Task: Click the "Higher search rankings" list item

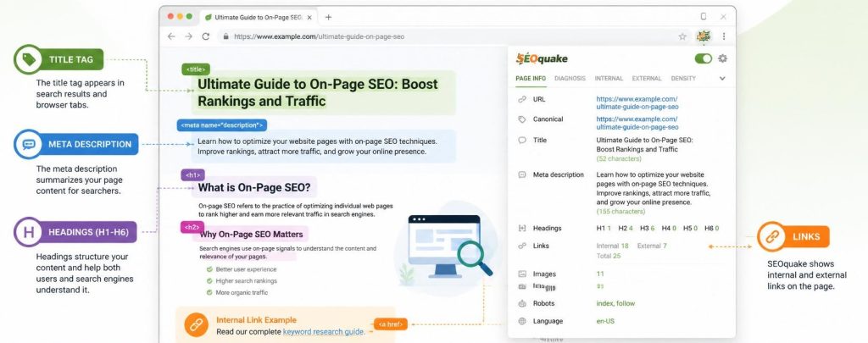Action: tap(247, 281)
